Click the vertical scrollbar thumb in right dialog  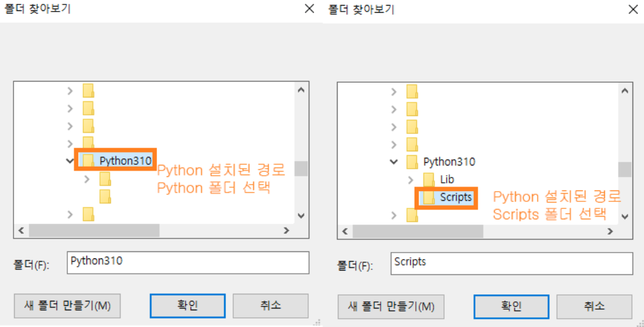click(625, 169)
